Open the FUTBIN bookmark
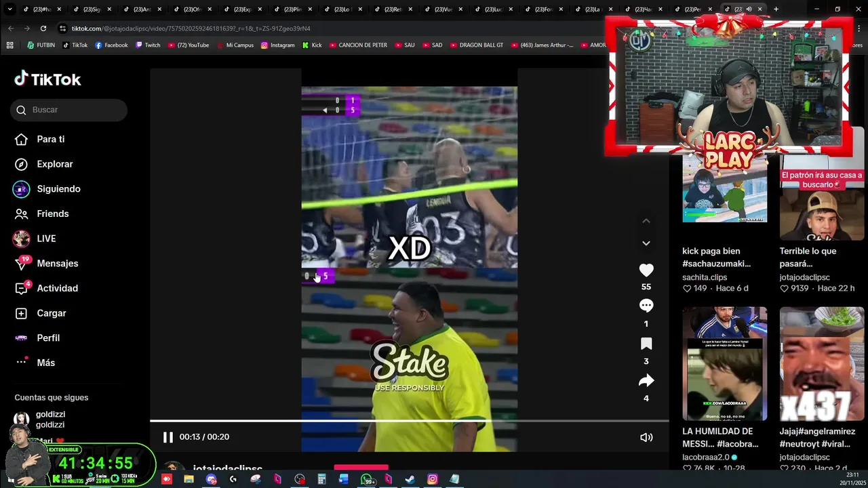The image size is (868, 488). [41, 45]
